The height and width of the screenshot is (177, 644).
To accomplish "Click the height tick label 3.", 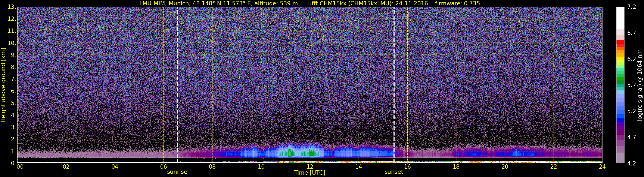I will [x=13, y=127].
